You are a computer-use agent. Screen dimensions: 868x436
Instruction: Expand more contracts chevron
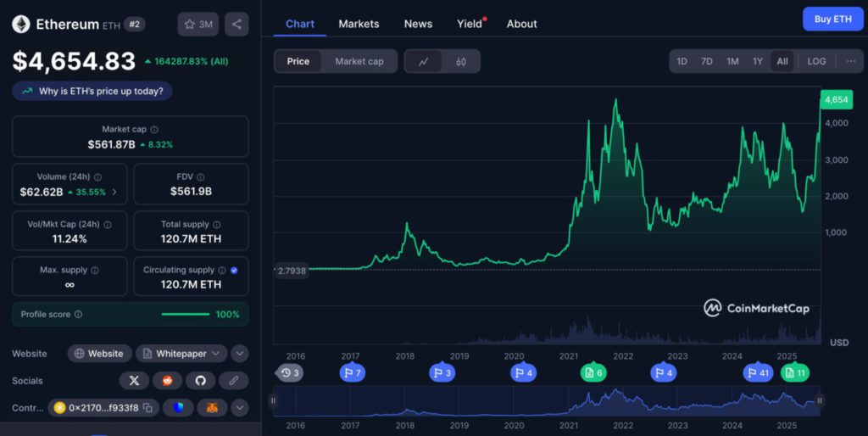239,408
